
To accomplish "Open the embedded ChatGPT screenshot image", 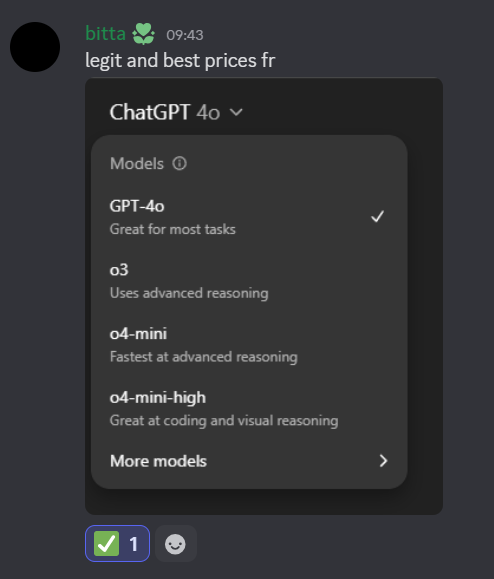I will click(x=264, y=296).
